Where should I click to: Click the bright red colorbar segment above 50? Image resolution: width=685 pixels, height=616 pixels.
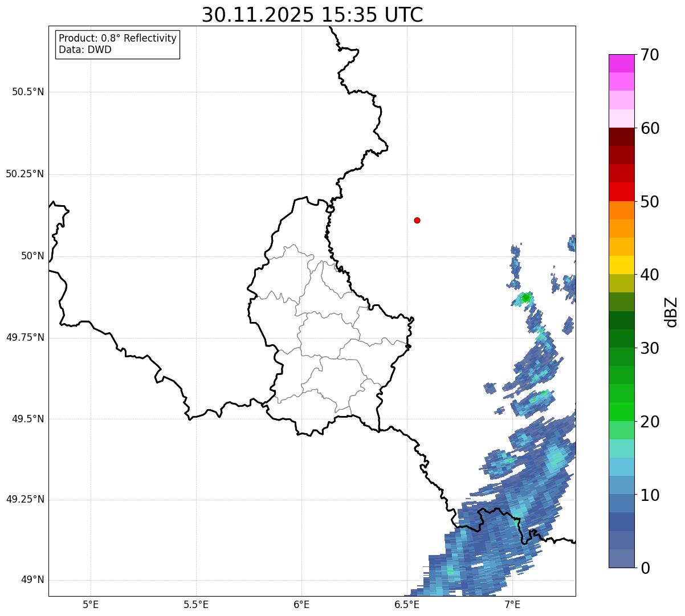[x=621, y=191]
